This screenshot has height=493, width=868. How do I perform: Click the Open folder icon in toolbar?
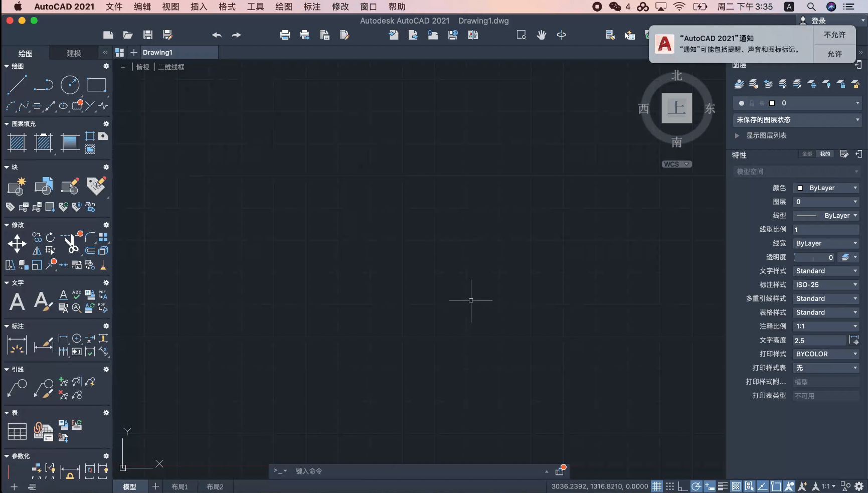[x=128, y=35]
